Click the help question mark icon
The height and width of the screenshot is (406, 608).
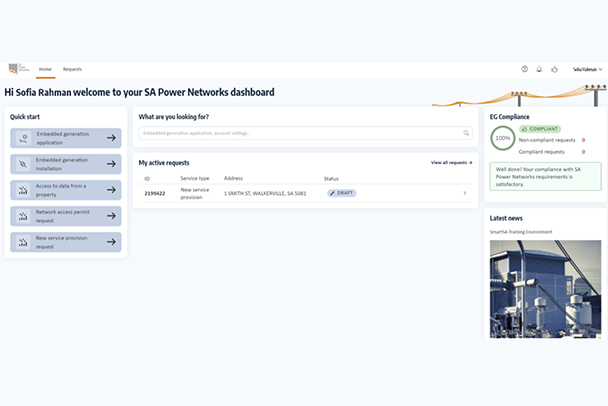click(525, 69)
